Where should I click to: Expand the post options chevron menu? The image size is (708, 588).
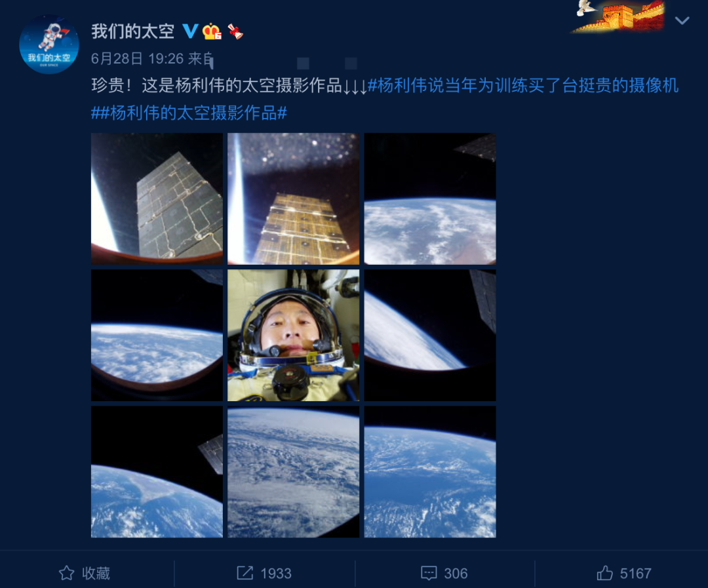682,20
